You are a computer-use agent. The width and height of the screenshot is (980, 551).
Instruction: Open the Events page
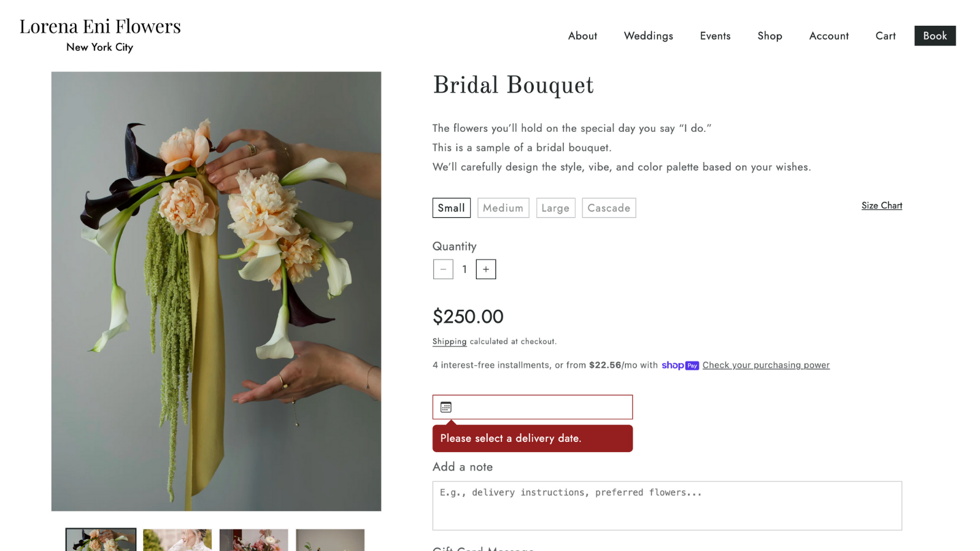(x=715, y=36)
